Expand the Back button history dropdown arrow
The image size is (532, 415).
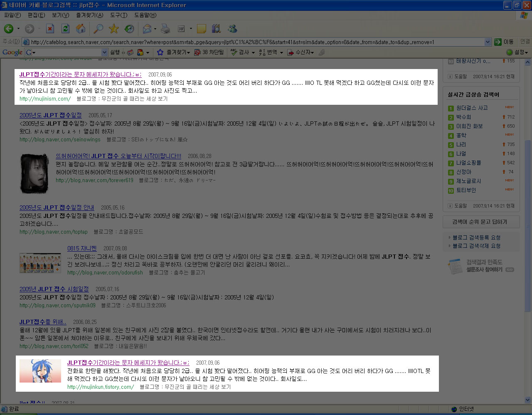[18, 29]
